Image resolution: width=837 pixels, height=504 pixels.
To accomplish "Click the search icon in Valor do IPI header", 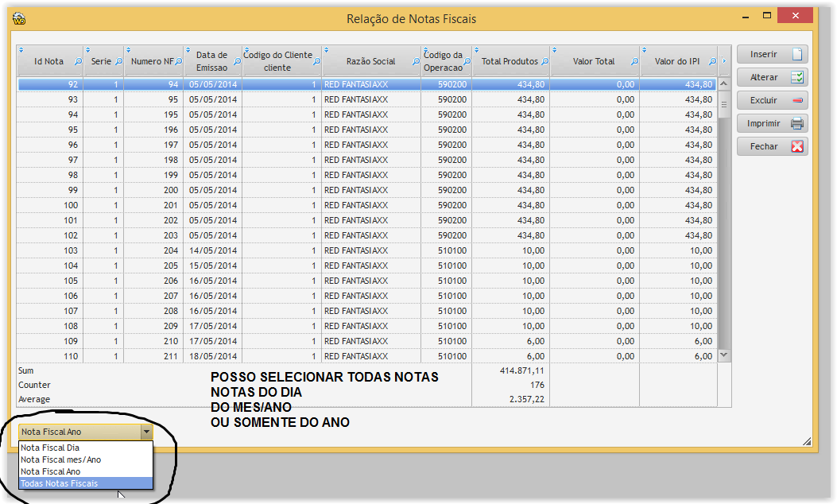I will [x=712, y=61].
